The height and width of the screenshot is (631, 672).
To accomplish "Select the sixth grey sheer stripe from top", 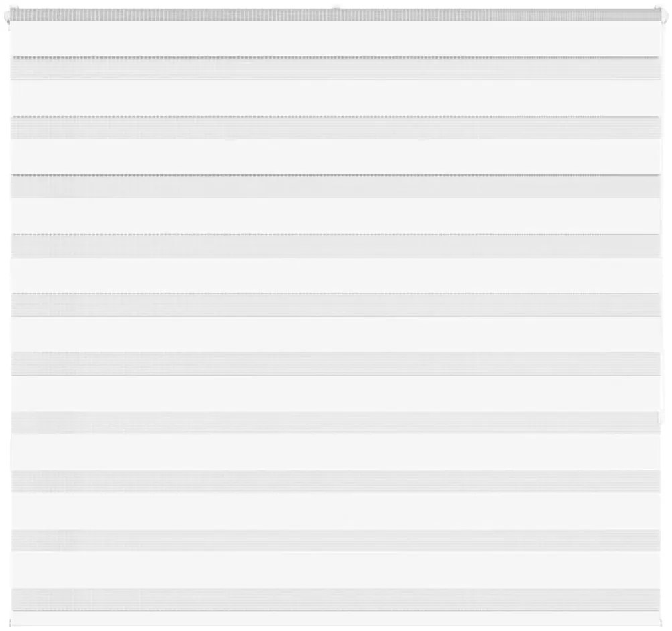I will (x=336, y=364).
